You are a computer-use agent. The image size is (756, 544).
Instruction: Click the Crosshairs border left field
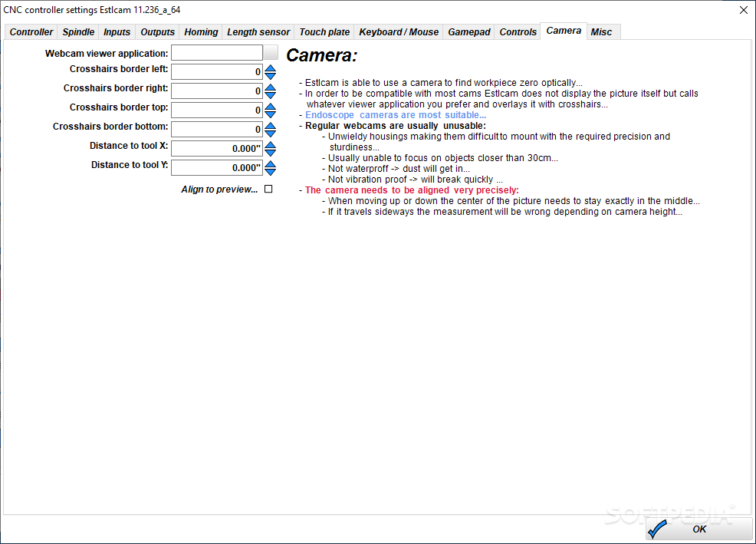pyautogui.click(x=217, y=72)
